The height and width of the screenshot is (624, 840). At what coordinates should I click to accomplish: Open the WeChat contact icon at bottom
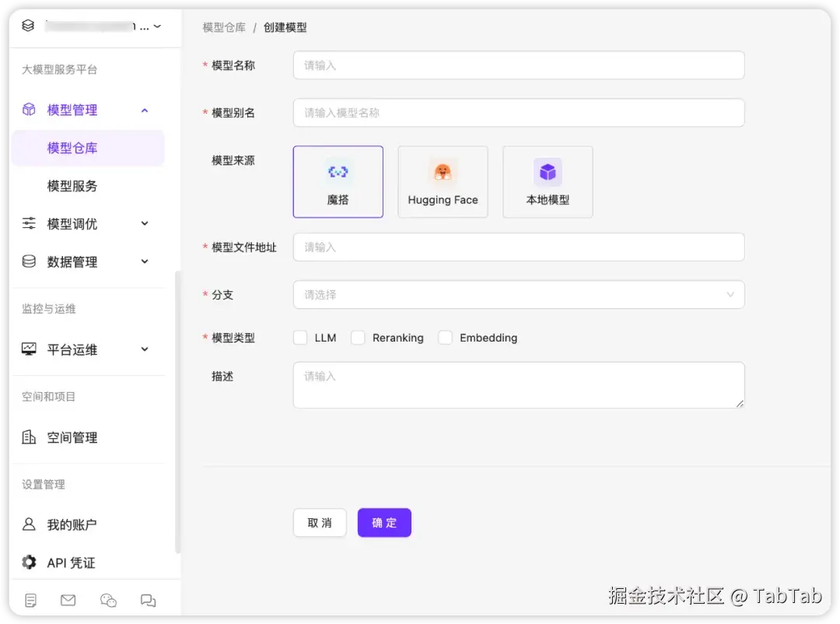[108, 600]
